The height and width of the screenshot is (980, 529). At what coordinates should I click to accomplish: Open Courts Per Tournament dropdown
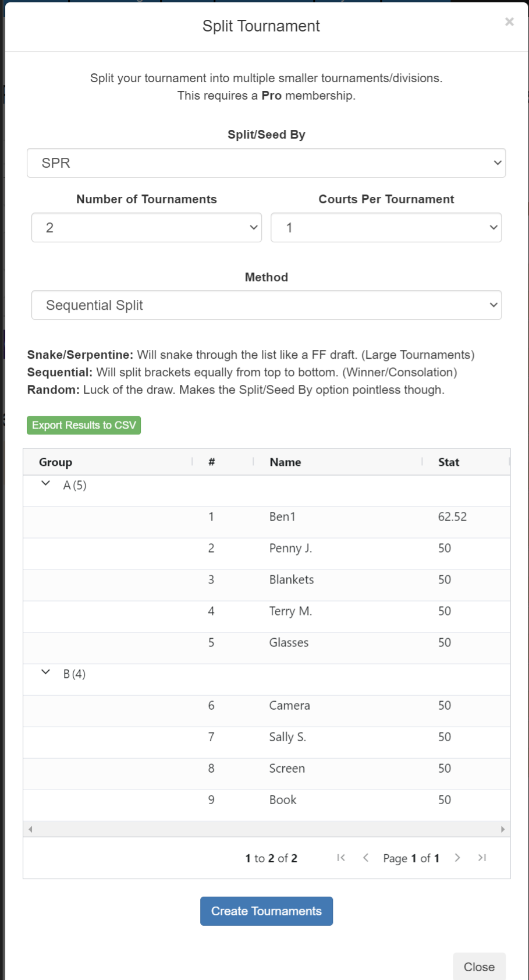(x=386, y=228)
